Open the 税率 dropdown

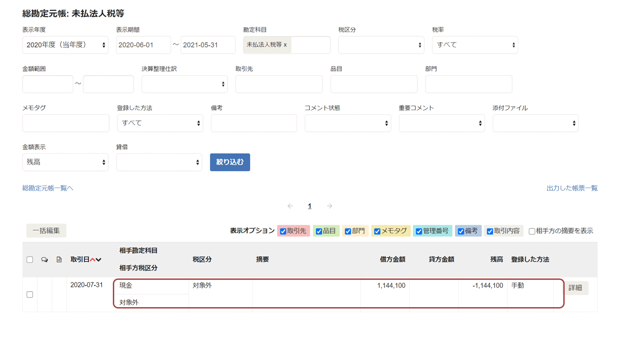[475, 45]
